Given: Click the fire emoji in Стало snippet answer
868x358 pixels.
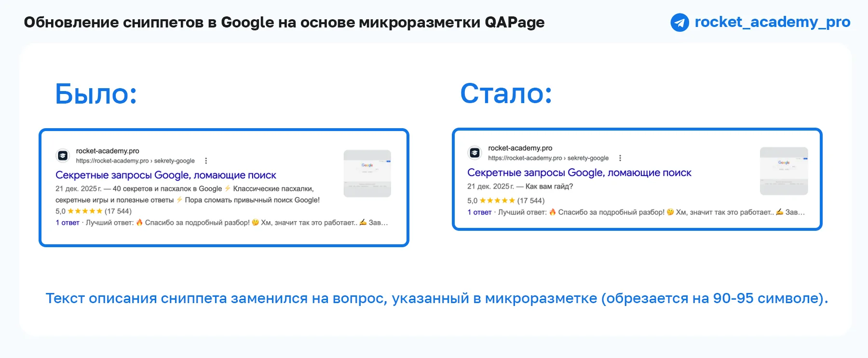Looking at the screenshot, I should tap(553, 212).
